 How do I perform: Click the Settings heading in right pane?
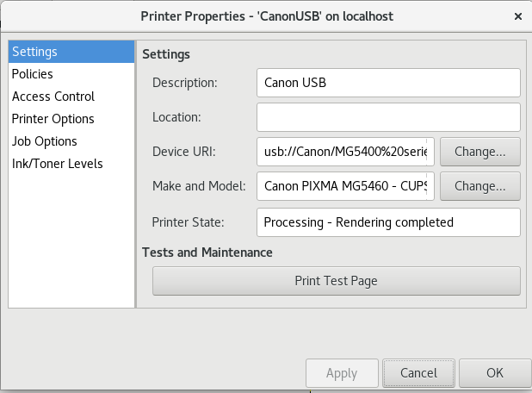tap(166, 54)
